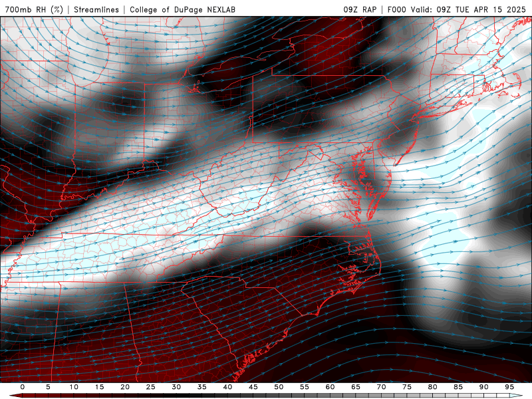Select the '65' colorbar label
The height and width of the screenshot is (399, 532).
click(x=356, y=387)
